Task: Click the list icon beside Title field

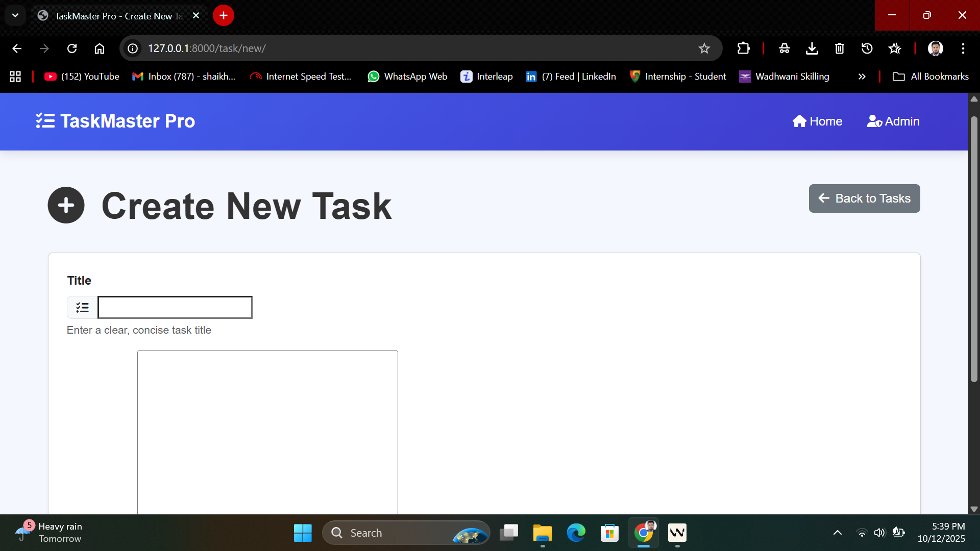Action: (x=82, y=308)
